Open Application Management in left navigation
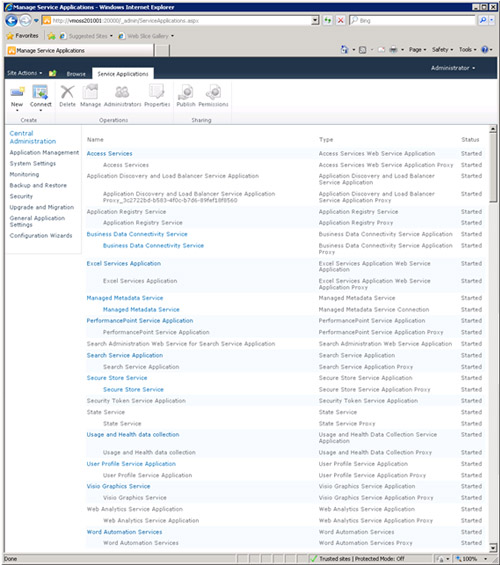Viewport: 500px width, 565px height. click(44, 152)
